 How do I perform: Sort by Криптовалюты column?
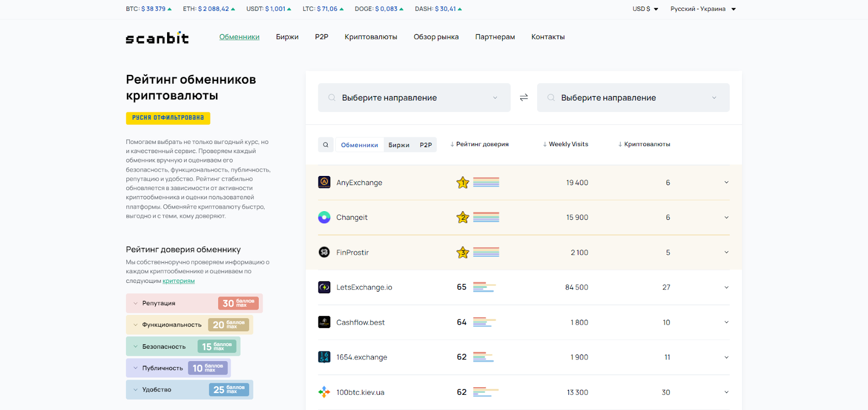coord(644,144)
